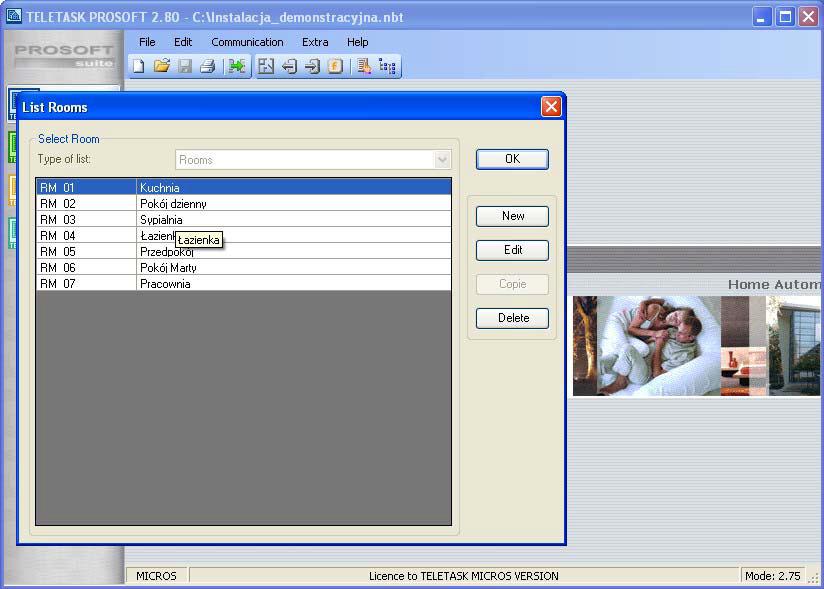The width and height of the screenshot is (824, 589).
Task: Click the Print icon in toolbar
Action: (208, 66)
